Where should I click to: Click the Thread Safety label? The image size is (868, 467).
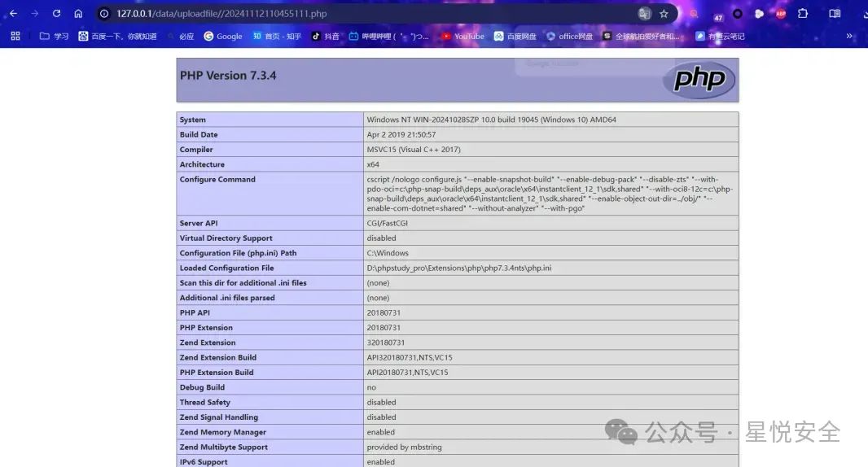[x=205, y=402]
